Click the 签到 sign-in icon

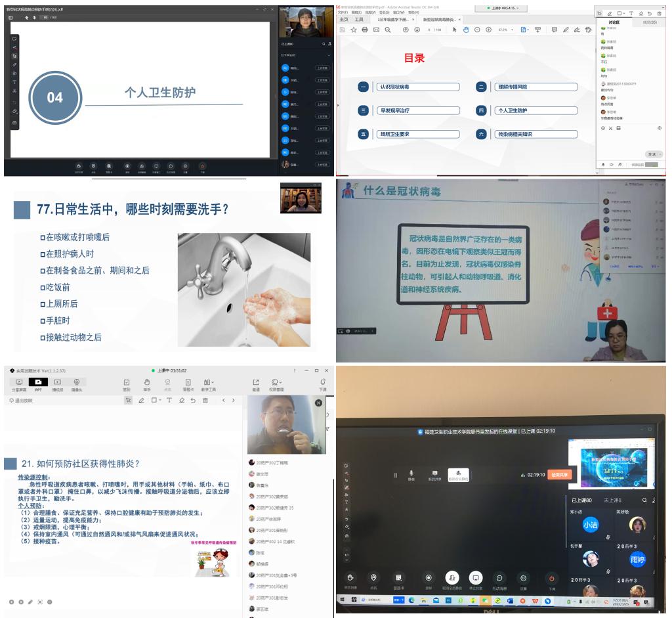(x=127, y=382)
